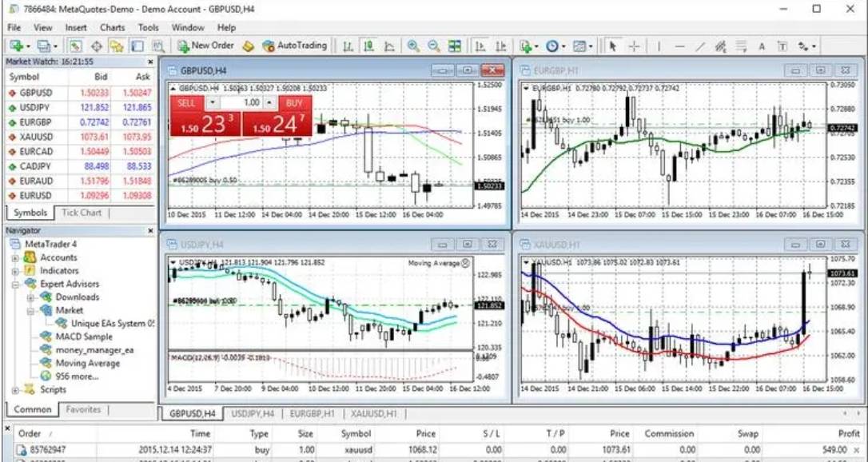
Task: Switch to the XAUUSD,H1 chart tab
Action: point(372,413)
